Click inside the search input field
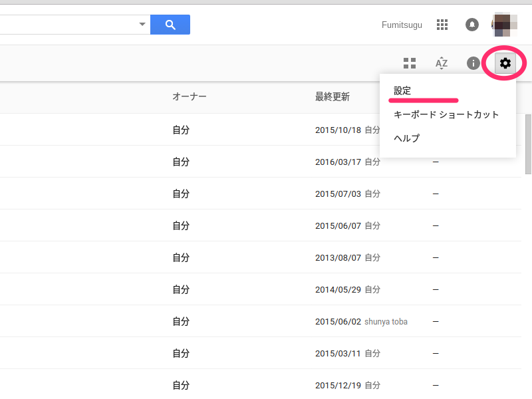The image size is (532, 399). pos(66,25)
